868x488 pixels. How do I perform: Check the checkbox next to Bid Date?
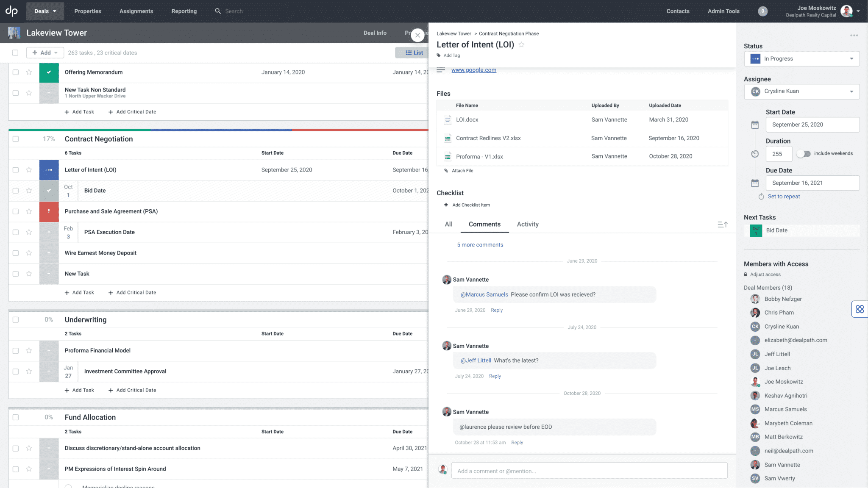(x=16, y=191)
